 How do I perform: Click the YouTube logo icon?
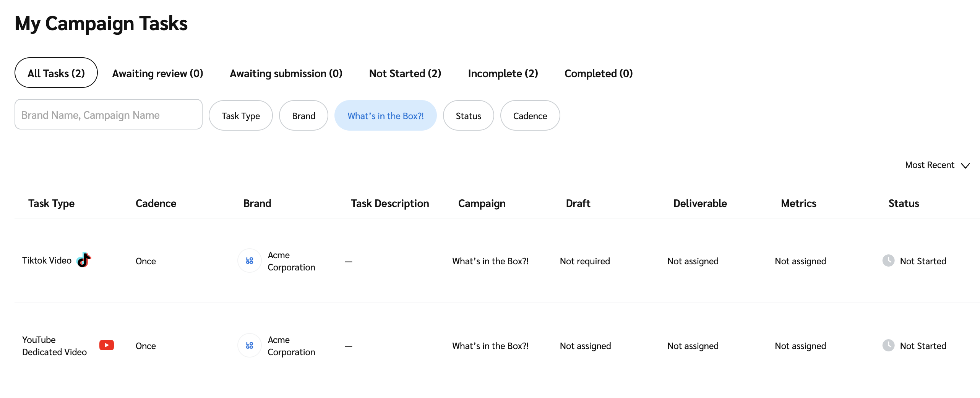tap(107, 345)
